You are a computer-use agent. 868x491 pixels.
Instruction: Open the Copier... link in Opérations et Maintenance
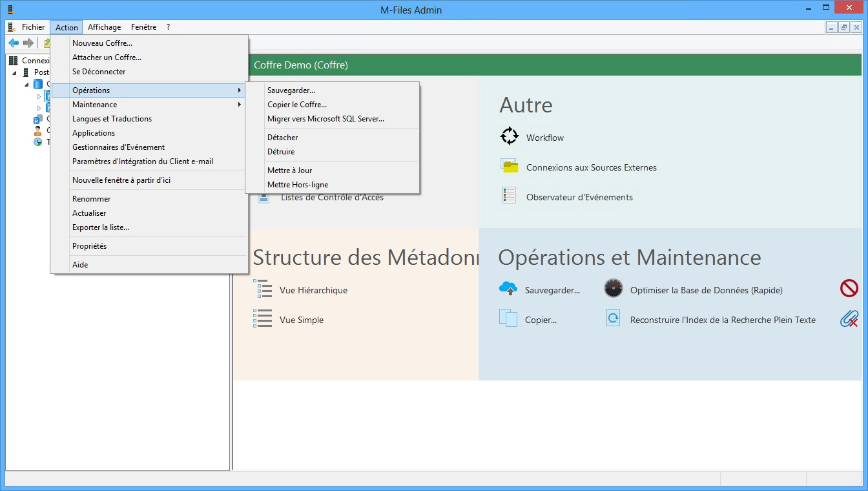[x=541, y=320]
